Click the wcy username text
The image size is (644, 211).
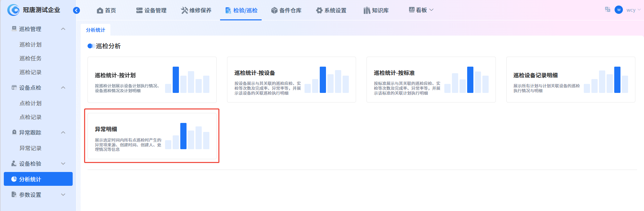[631, 10]
